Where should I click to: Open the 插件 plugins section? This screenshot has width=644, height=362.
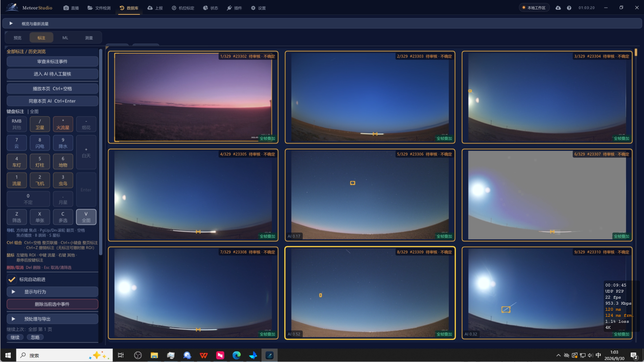click(234, 8)
